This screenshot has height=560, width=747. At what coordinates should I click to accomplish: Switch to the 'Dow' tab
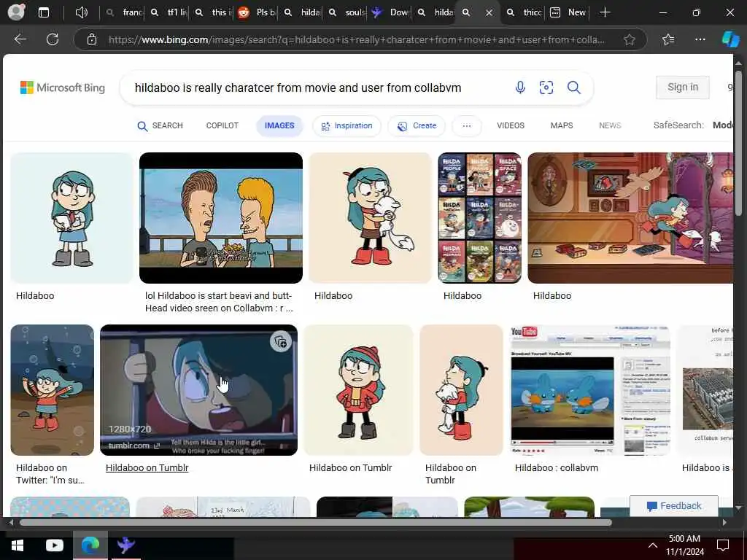[391, 12]
